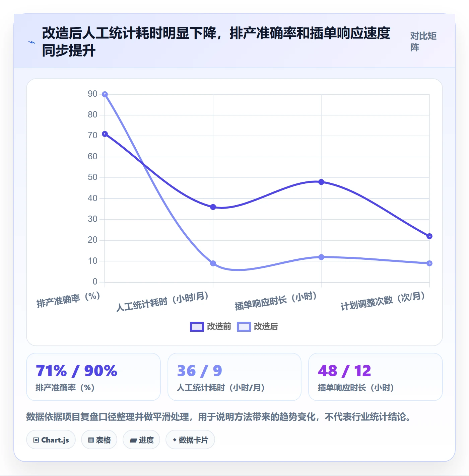Toggle the 改造后 legend color box
The width and height of the screenshot is (469, 476).
244,326
